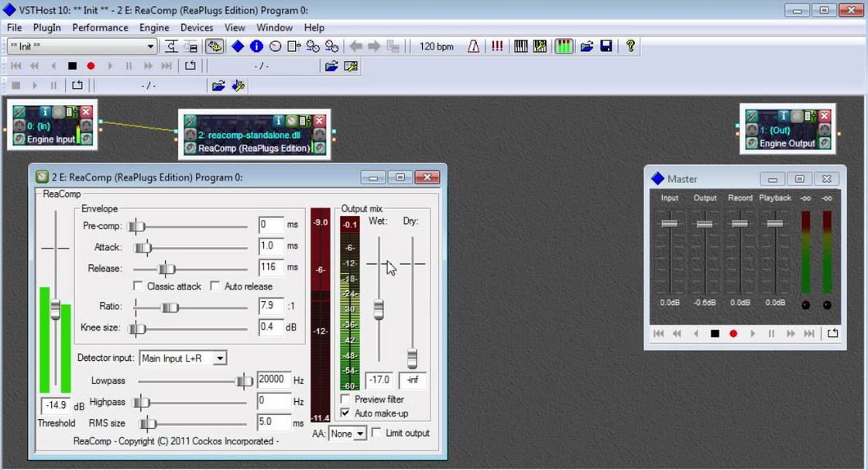Click the chain-link icon on the reacomp node
The width and height of the screenshot is (868, 470).
(x=190, y=121)
